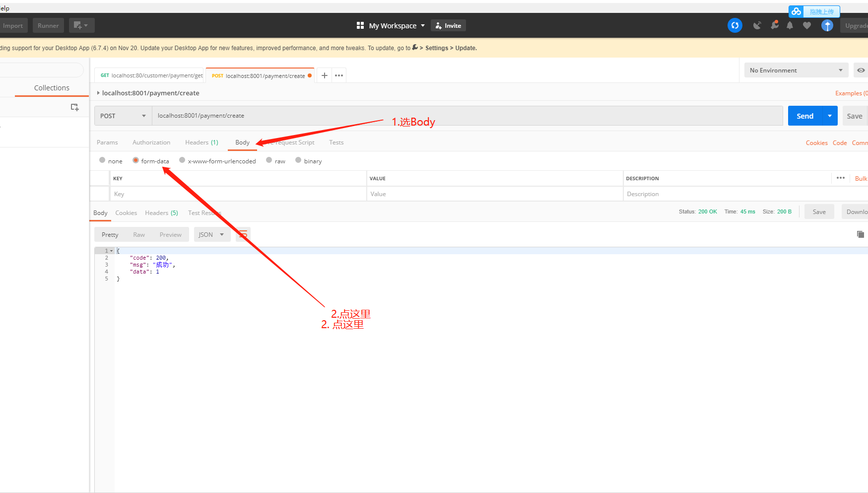
Task: Click the heart icon in header
Action: (807, 25)
